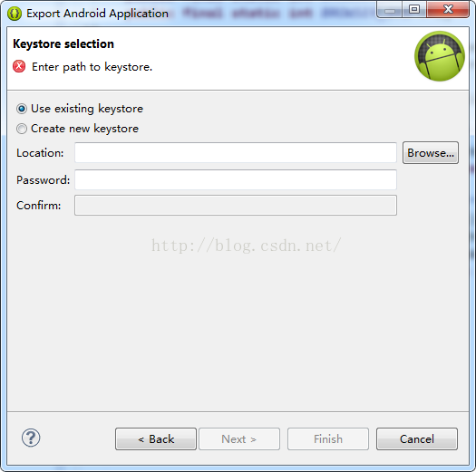The height and width of the screenshot is (472, 476).
Task: Click the Keystore selection heading
Action: pyautogui.click(x=63, y=44)
